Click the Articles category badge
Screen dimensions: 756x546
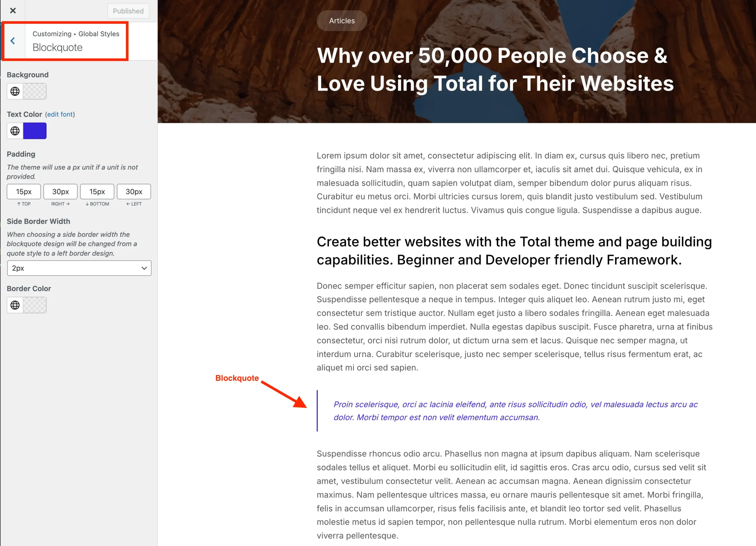click(342, 21)
